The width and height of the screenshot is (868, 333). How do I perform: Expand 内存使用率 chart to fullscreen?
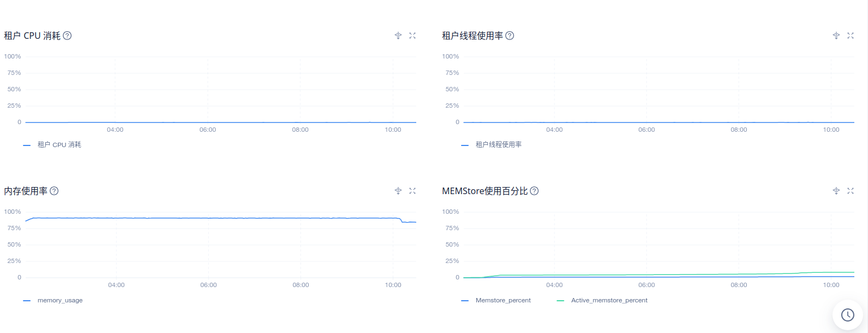412,191
